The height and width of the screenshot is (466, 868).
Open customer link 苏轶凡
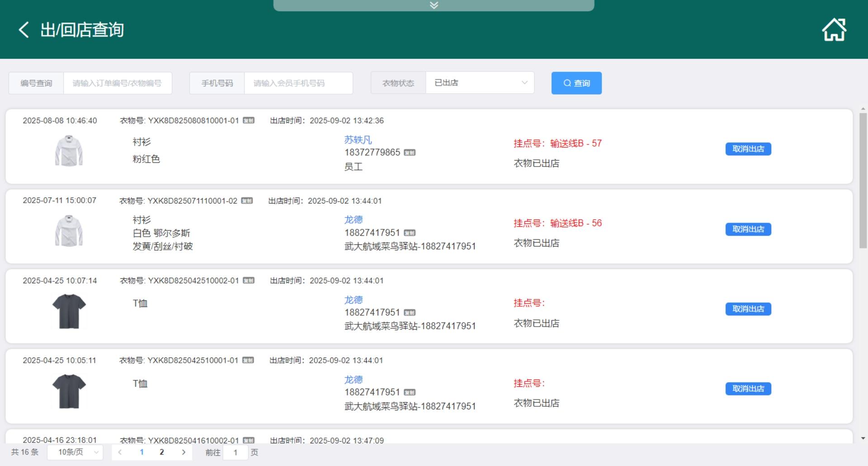coord(358,140)
